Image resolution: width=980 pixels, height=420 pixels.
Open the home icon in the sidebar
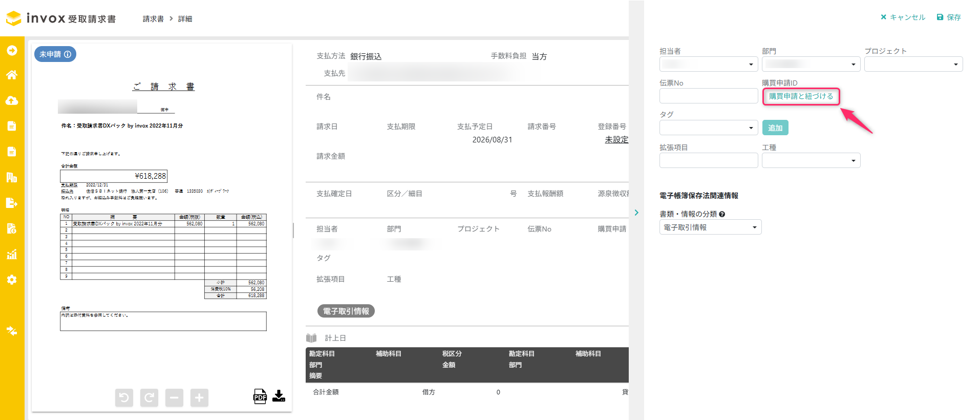click(x=12, y=75)
